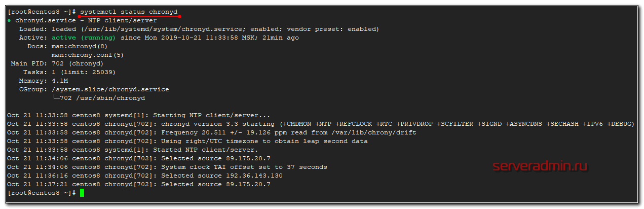Image resolution: width=644 pixels, height=209 pixels.
Task: Click the System clock TAI offset message
Action: pos(244,167)
